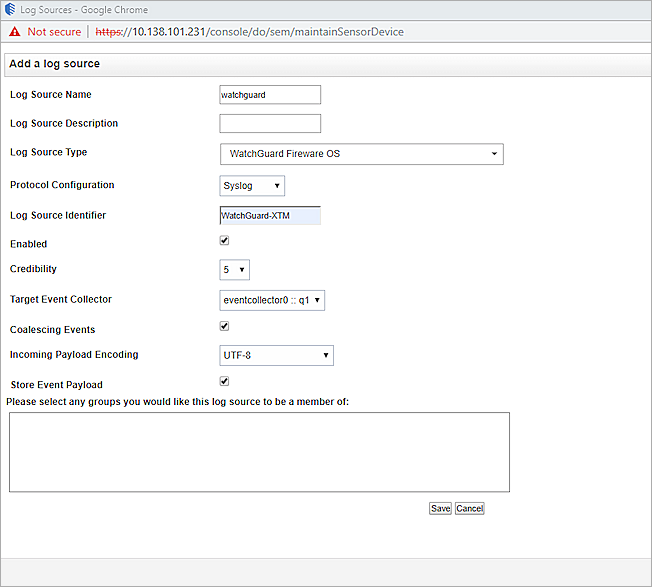The width and height of the screenshot is (652, 587).
Task: Open the Target Event Collector dropdown
Action: [272, 300]
